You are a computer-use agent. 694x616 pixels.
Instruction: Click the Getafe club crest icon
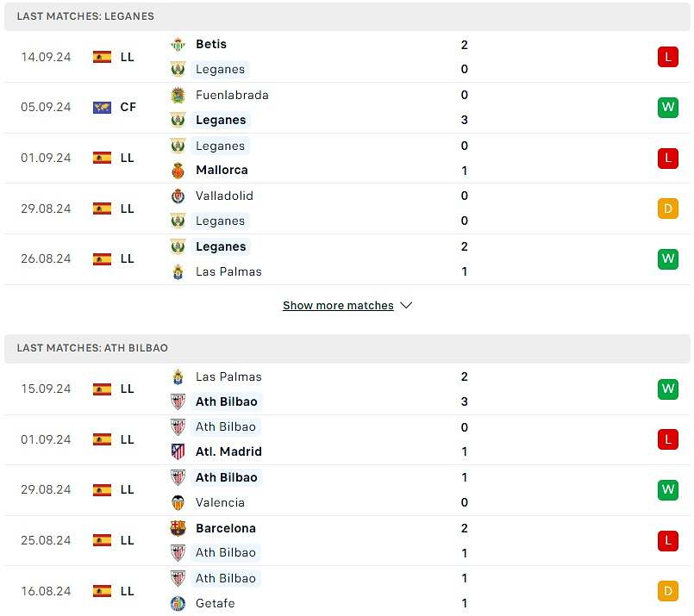click(178, 603)
